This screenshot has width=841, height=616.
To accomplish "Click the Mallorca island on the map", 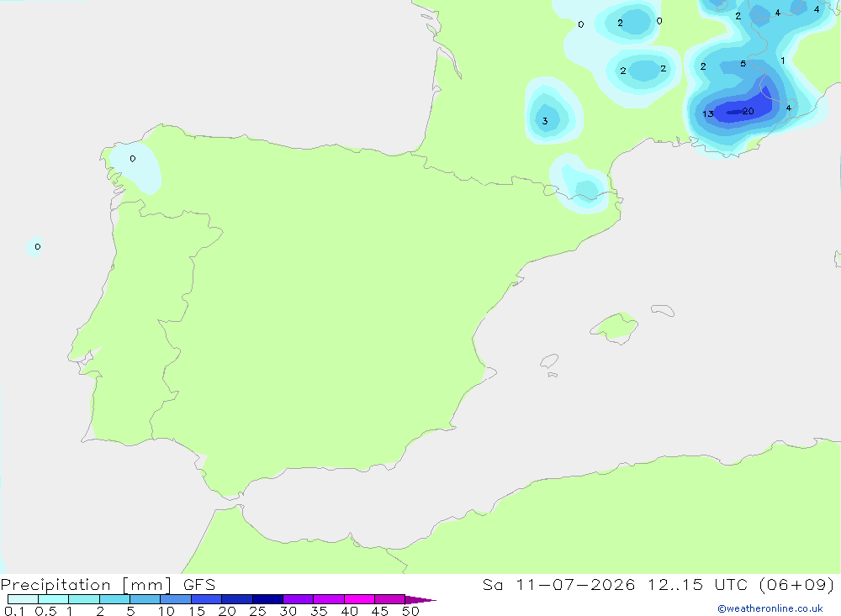I will 615,328.
